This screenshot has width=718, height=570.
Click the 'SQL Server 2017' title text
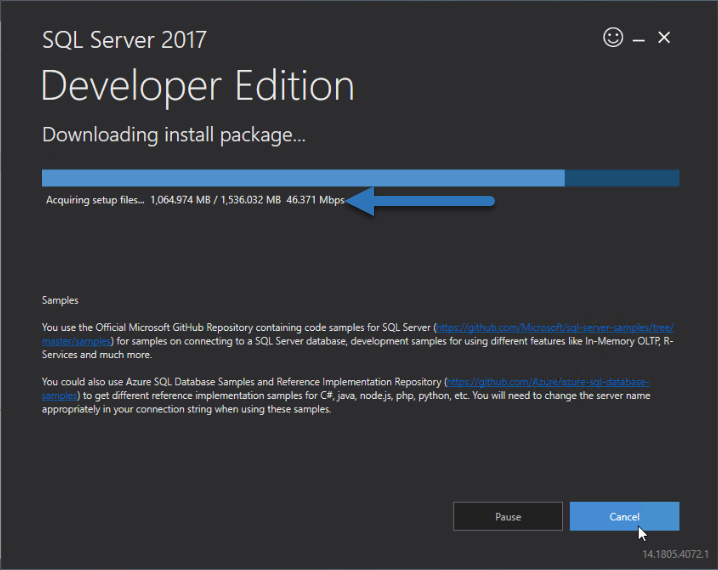(x=124, y=40)
